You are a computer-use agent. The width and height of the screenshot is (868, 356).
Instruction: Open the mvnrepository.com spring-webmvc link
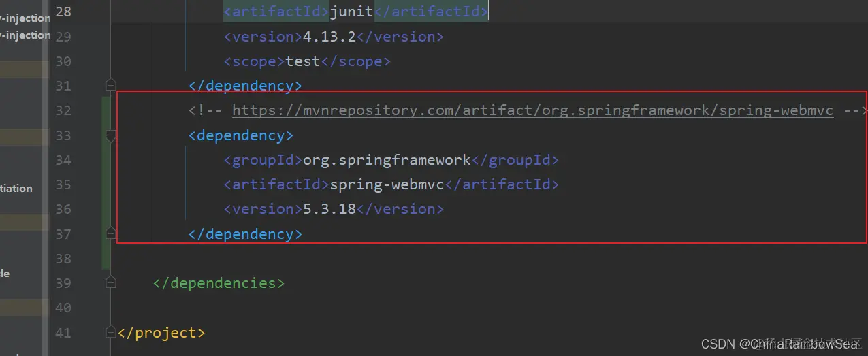[532, 110]
